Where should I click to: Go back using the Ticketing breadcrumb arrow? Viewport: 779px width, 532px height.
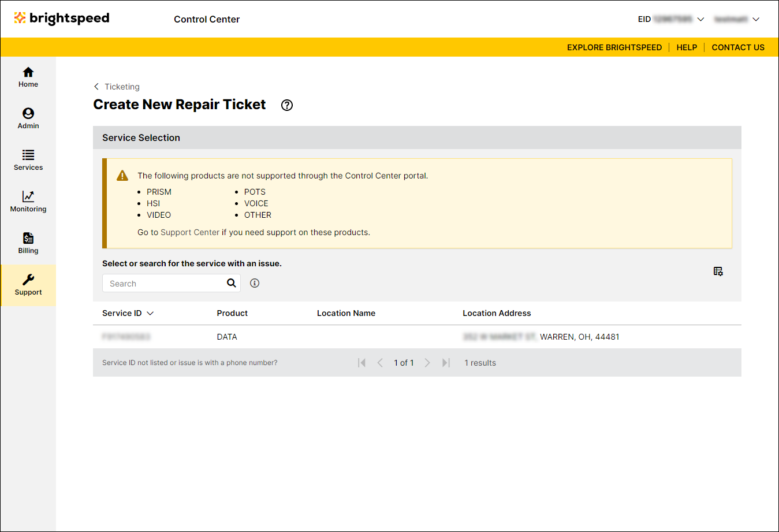tap(96, 87)
